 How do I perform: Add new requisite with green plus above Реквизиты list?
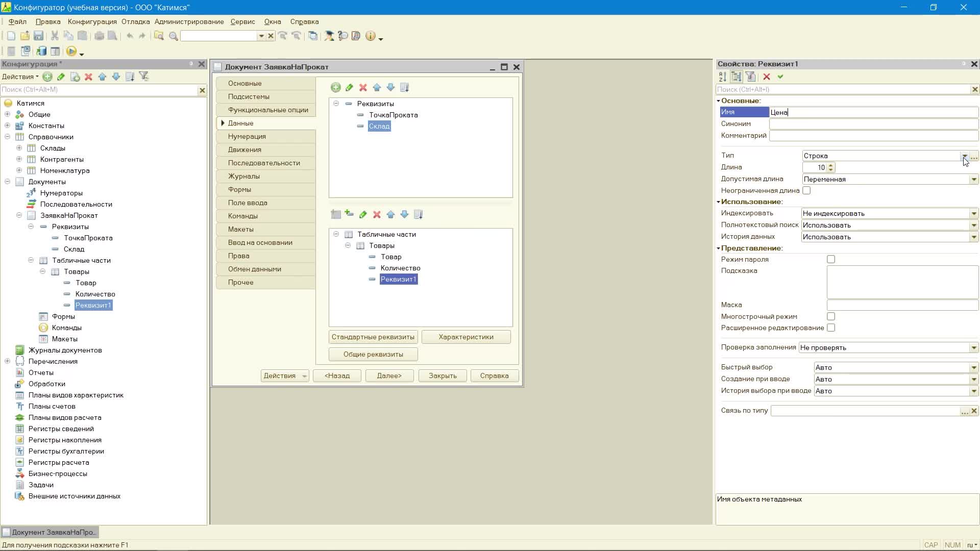point(336,88)
